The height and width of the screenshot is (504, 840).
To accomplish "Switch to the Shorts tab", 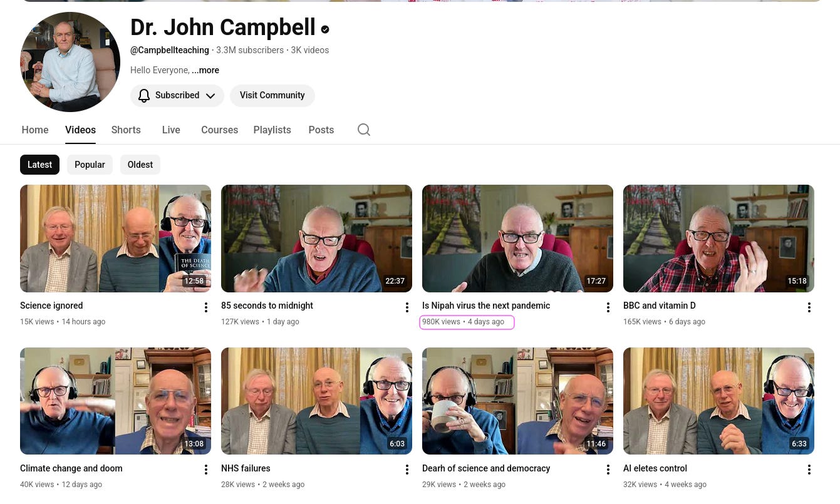I will (x=126, y=130).
